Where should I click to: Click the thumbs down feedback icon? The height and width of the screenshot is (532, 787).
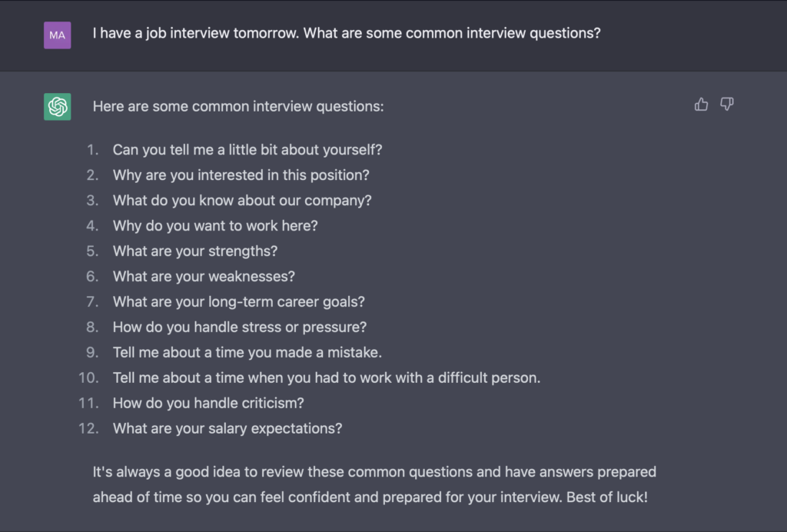(727, 105)
